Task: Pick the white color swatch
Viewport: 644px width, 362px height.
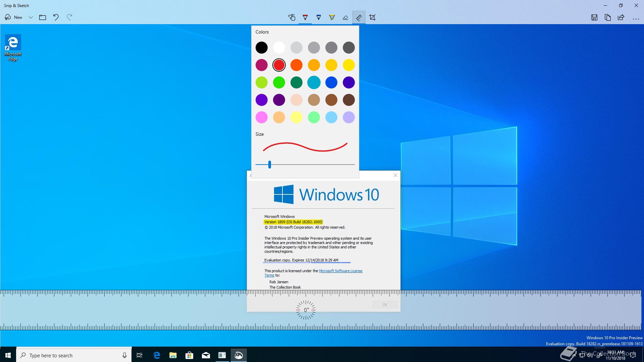Action: coord(279,48)
